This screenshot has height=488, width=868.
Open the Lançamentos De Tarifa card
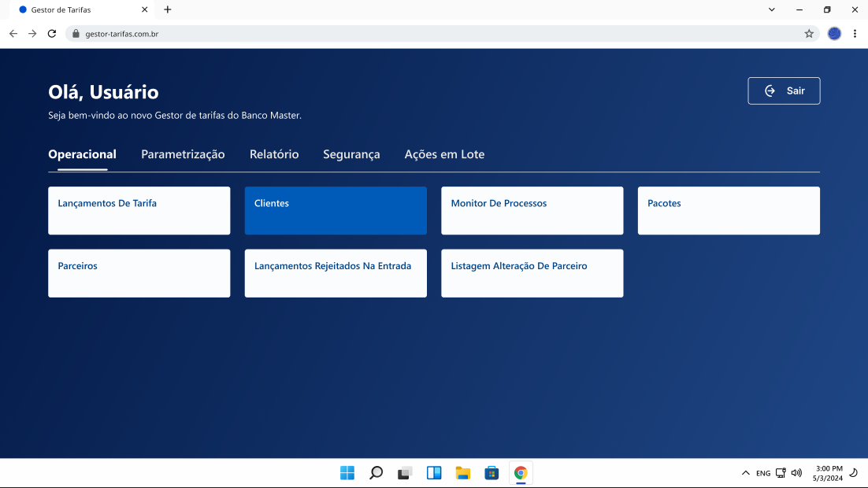pos(139,210)
